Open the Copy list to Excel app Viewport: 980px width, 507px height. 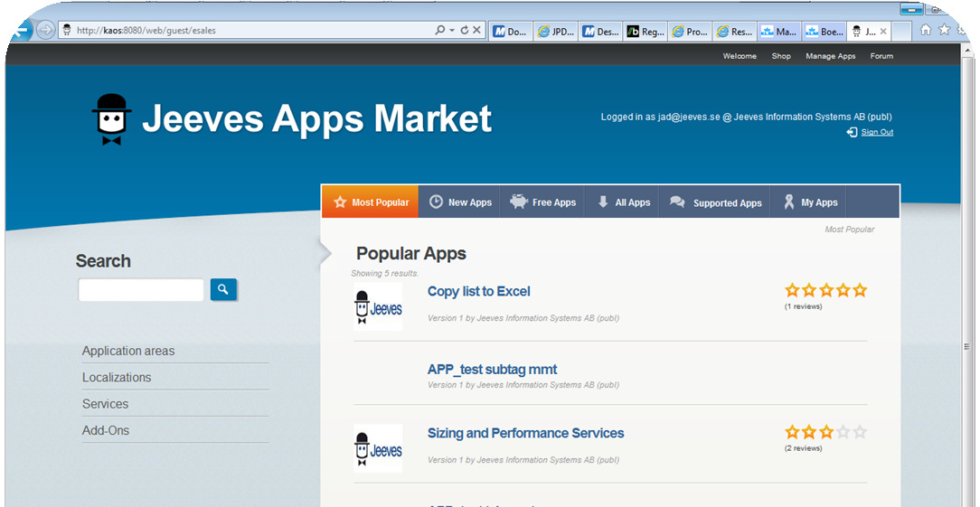pos(479,291)
